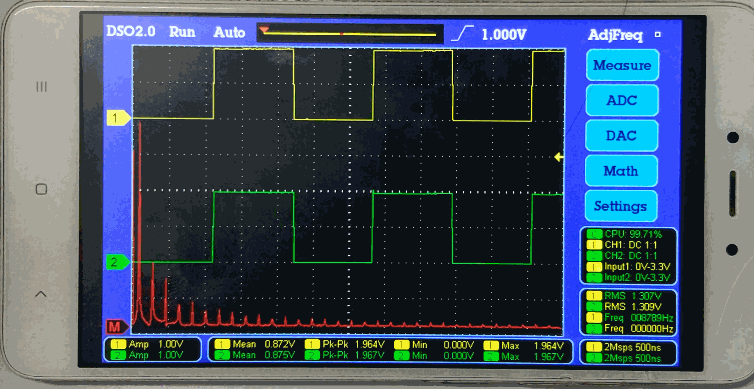754x389 pixels.
Task: Click the AdjFreq label
Action: 615,35
